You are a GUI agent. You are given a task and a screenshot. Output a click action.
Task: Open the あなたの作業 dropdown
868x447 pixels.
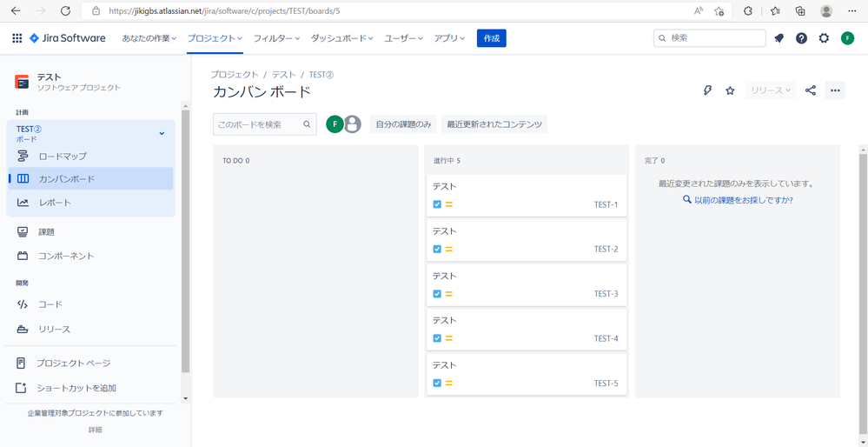coord(149,38)
